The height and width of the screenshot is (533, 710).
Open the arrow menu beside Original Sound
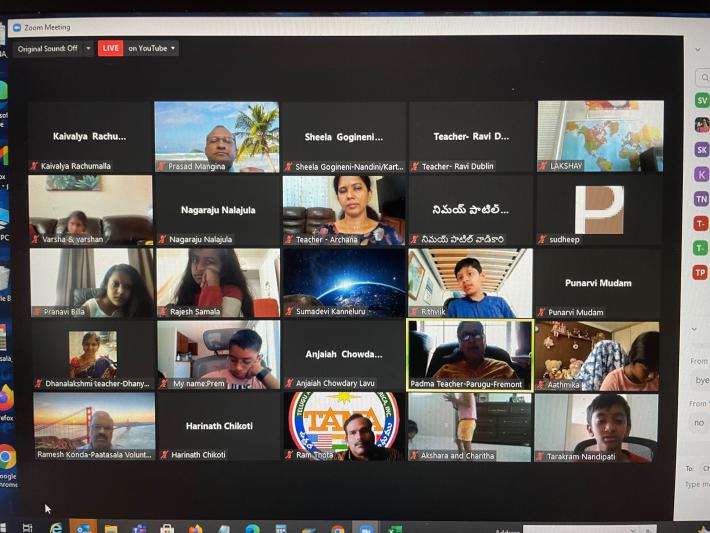[88, 48]
